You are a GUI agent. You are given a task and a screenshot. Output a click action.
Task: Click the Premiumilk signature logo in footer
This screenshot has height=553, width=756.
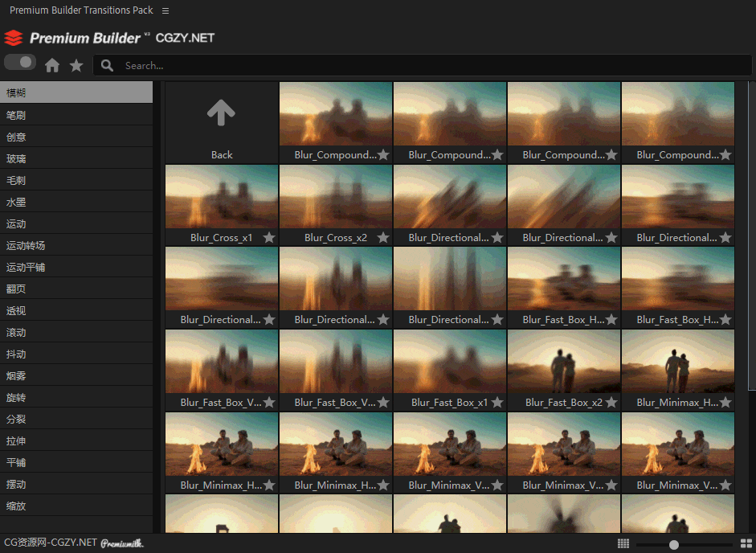coord(122,544)
